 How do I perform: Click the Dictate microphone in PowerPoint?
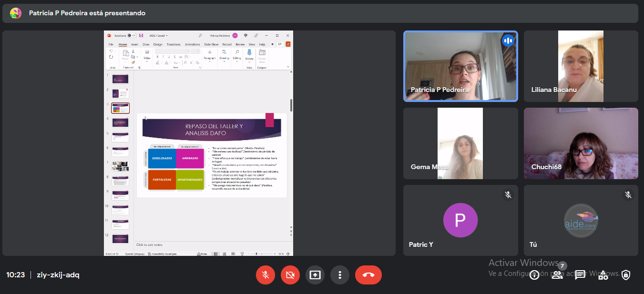pyautogui.click(x=249, y=53)
